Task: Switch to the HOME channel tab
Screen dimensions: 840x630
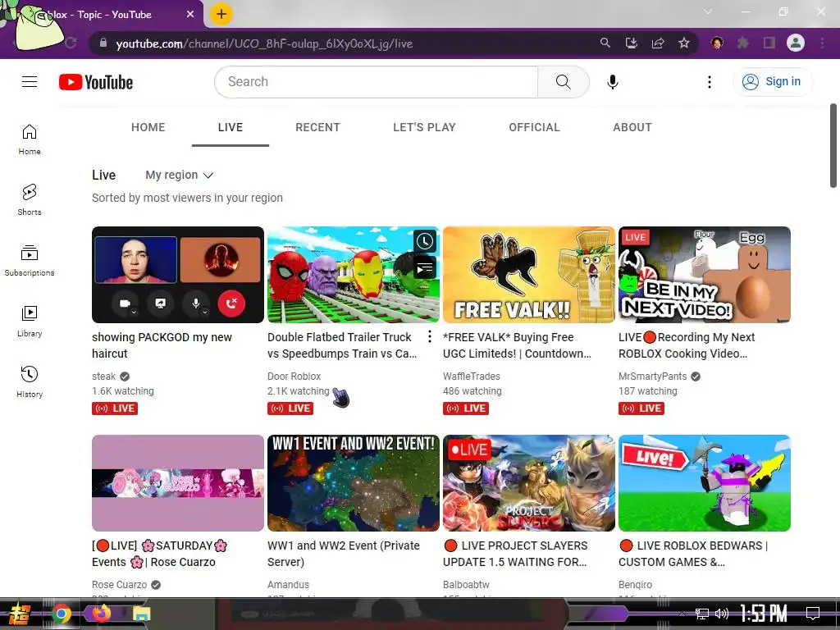Action: tap(148, 127)
